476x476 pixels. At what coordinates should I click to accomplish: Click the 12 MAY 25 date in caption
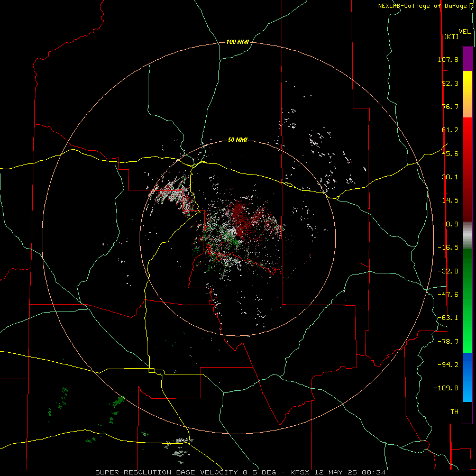[x=335, y=472]
